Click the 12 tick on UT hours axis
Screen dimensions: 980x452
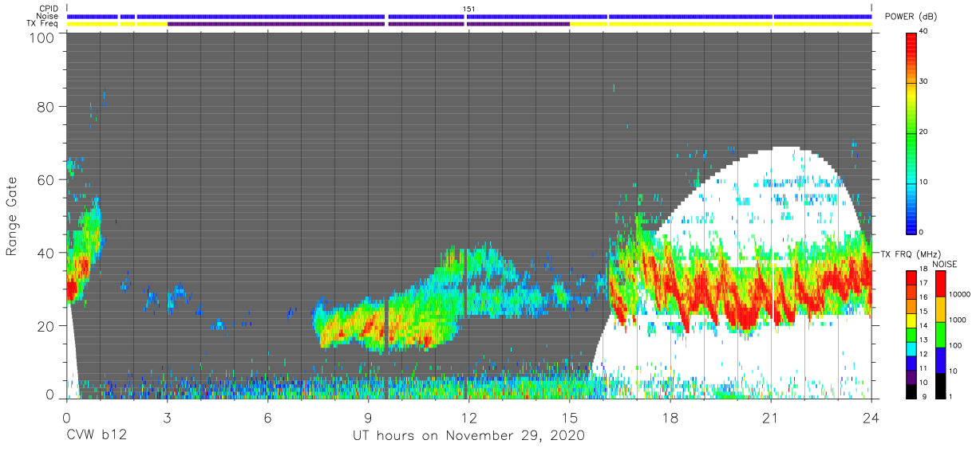click(468, 417)
